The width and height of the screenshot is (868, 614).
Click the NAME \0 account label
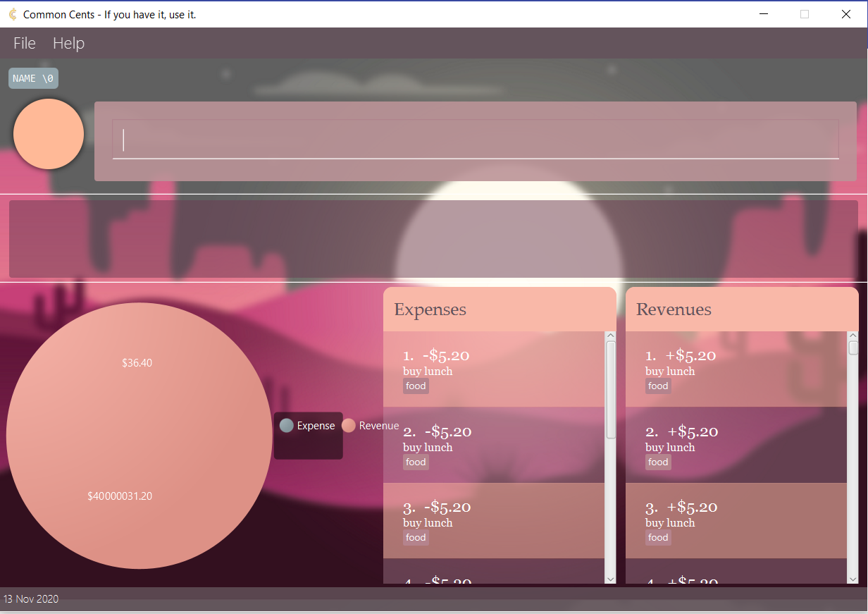pyautogui.click(x=33, y=78)
